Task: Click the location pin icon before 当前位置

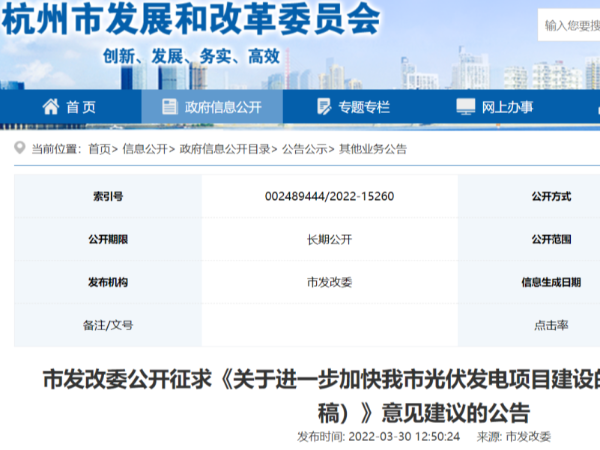Action: point(20,148)
